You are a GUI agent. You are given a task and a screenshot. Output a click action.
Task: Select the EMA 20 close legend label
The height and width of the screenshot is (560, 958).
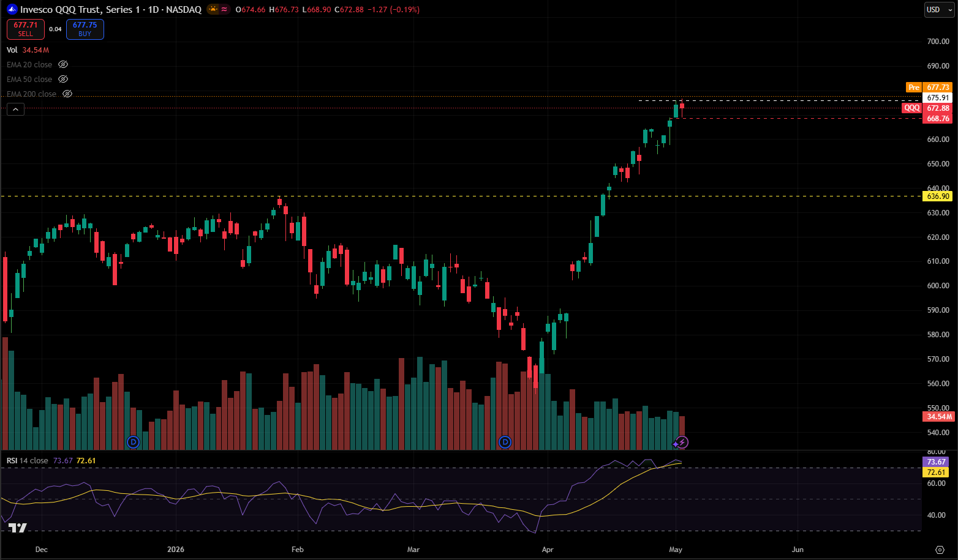pyautogui.click(x=29, y=65)
